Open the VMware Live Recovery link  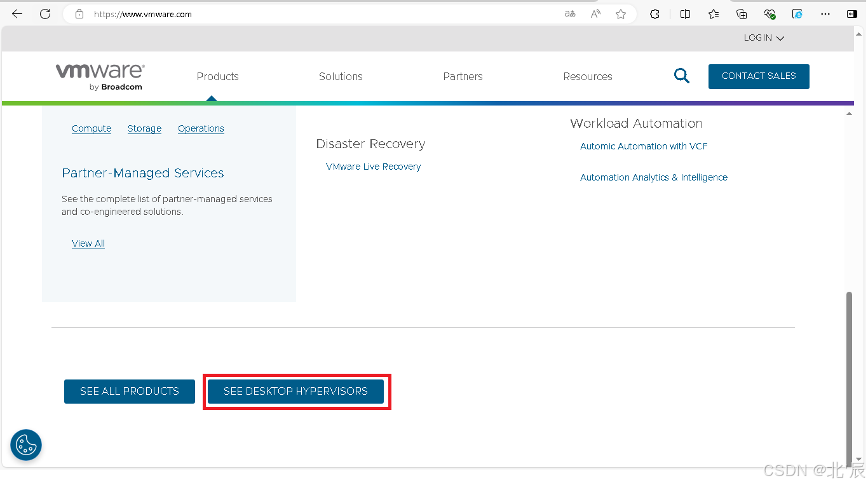pos(374,167)
